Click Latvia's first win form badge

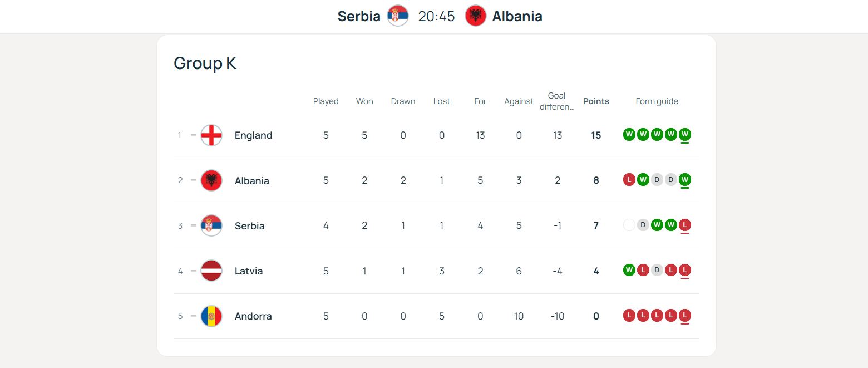pos(629,270)
